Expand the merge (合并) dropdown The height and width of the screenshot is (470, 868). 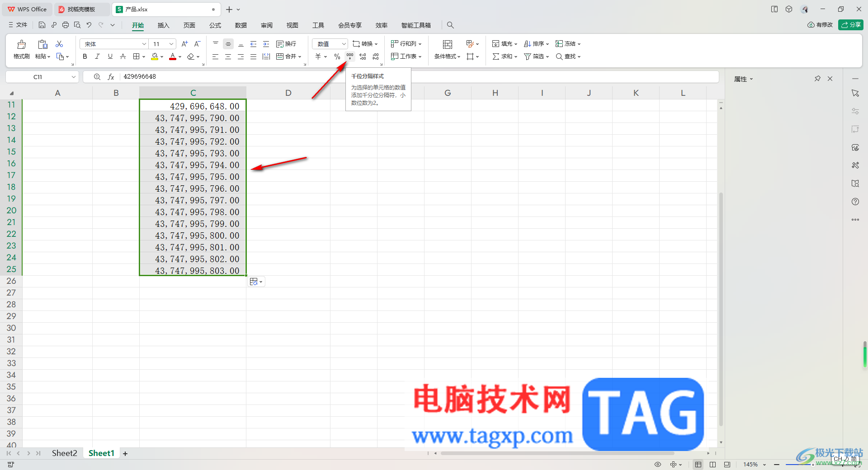[299, 57]
